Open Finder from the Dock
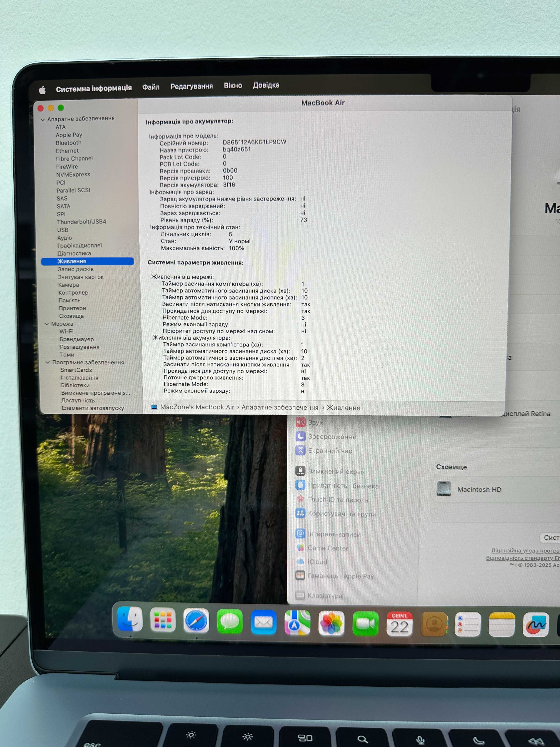560x747 pixels. coord(130,619)
